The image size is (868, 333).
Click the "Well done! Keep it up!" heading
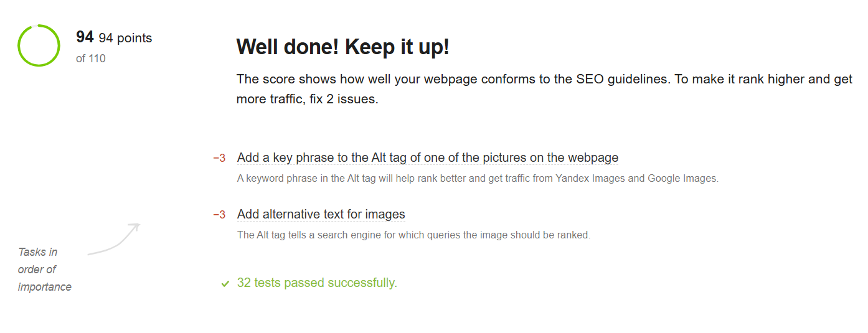[x=342, y=47]
